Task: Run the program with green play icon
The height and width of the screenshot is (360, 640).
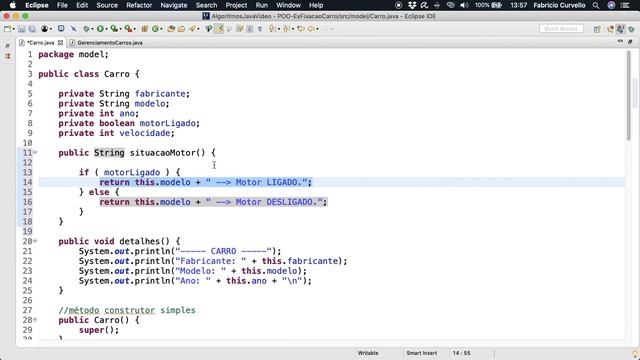Action: click(x=100, y=29)
